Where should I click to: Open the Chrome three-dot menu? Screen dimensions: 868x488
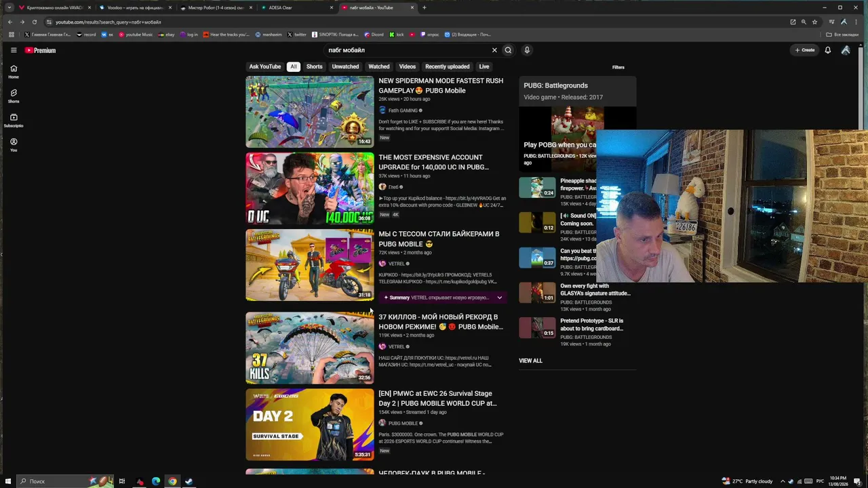pos(856,22)
